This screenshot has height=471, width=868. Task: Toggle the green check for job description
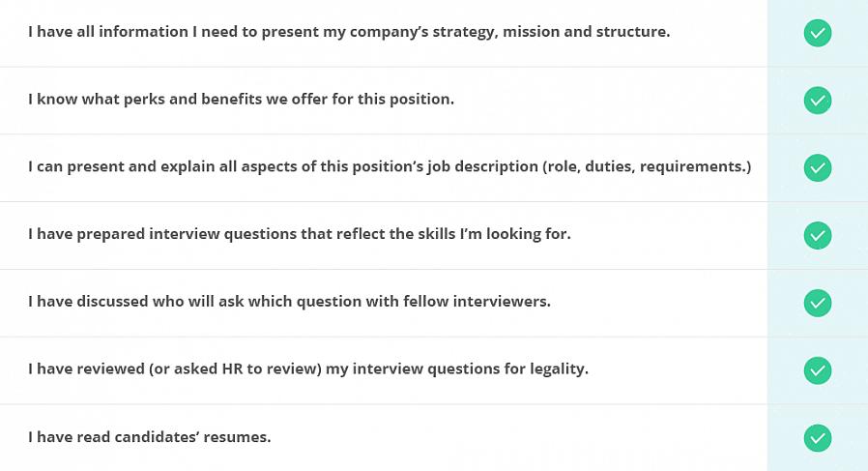818,168
